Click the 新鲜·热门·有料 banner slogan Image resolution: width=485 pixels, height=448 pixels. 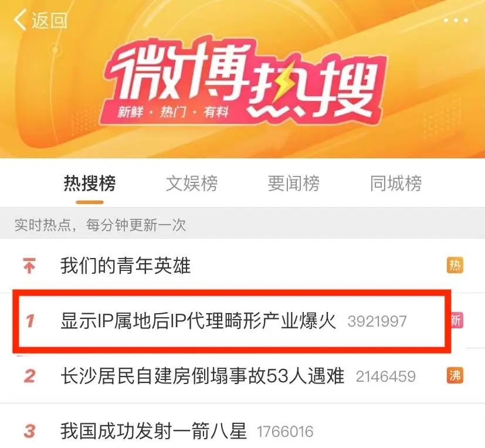pyautogui.click(x=173, y=112)
